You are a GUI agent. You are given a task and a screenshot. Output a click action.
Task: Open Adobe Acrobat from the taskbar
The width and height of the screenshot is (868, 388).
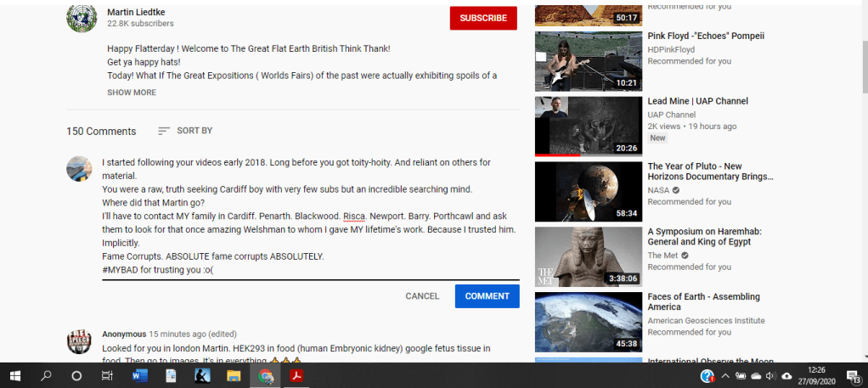pos(296,375)
